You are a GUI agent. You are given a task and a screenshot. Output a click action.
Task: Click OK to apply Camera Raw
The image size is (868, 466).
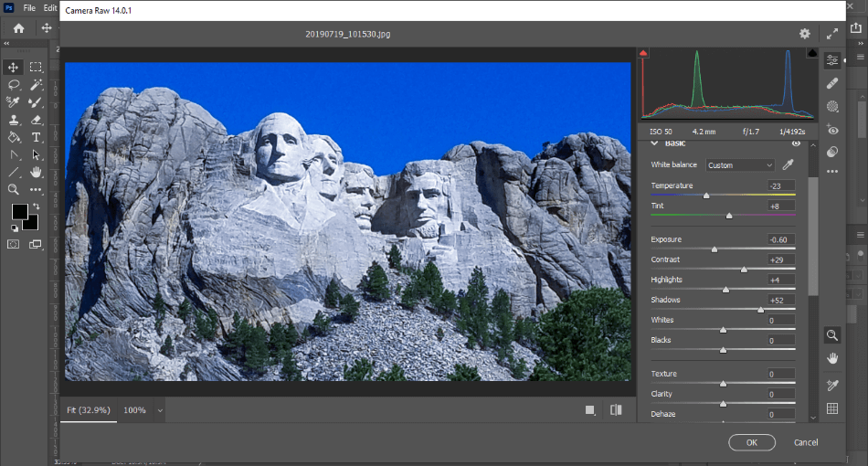[x=752, y=442]
